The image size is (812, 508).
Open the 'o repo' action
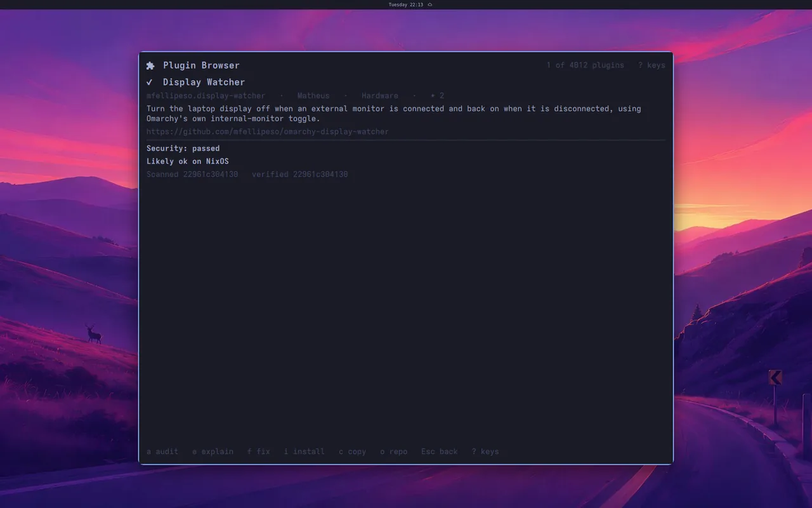click(x=394, y=451)
